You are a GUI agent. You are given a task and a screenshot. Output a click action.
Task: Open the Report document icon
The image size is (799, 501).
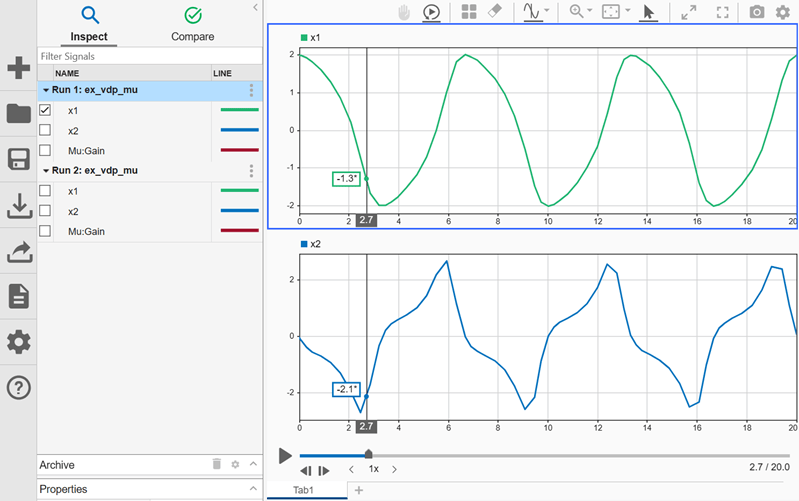(x=18, y=297)
